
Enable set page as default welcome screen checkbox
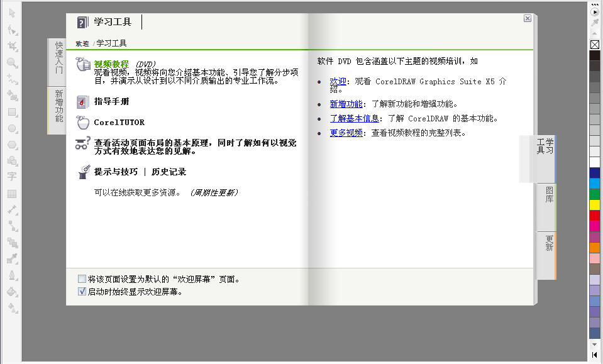click(x=82, y=279)
